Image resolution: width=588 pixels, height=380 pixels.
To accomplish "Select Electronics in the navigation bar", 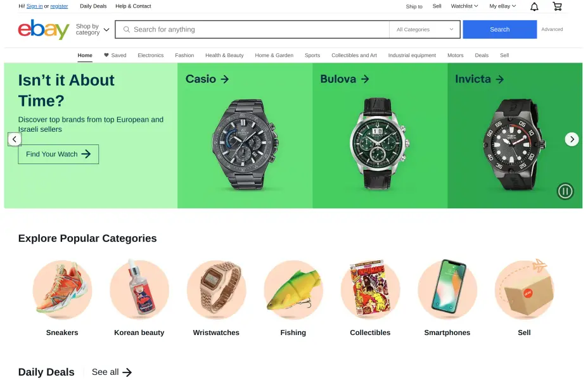I will click(x=151, y=55).
